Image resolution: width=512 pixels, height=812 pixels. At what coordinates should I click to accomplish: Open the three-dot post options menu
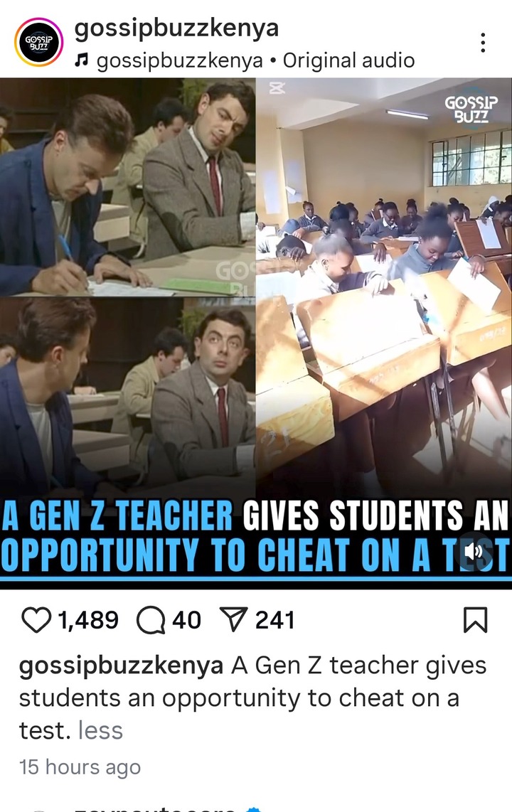coord(483,43)
